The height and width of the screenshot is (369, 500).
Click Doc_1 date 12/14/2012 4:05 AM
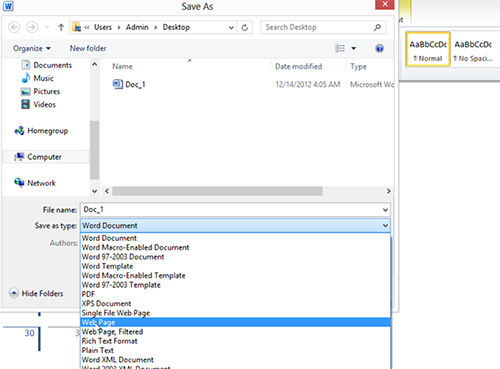click(x=308, y=84)
